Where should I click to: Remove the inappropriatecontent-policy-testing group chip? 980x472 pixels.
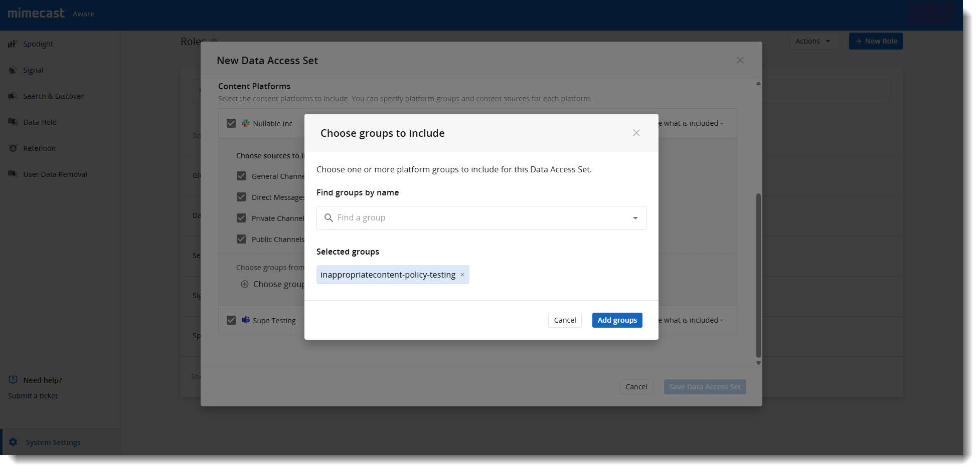coord(462,275)
